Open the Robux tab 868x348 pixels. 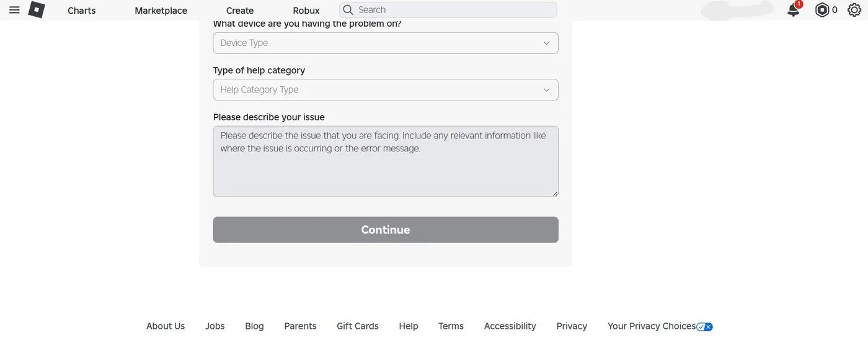point(306,11)
